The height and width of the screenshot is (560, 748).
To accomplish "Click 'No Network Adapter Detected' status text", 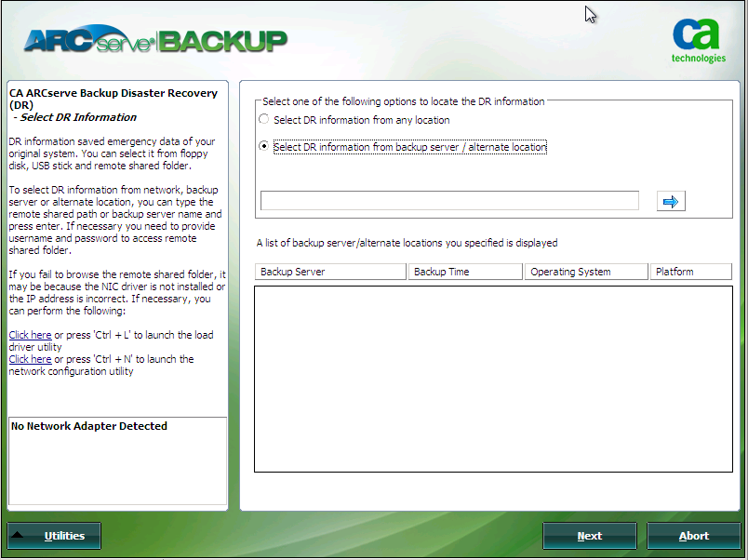I will [x=89, y=426].
